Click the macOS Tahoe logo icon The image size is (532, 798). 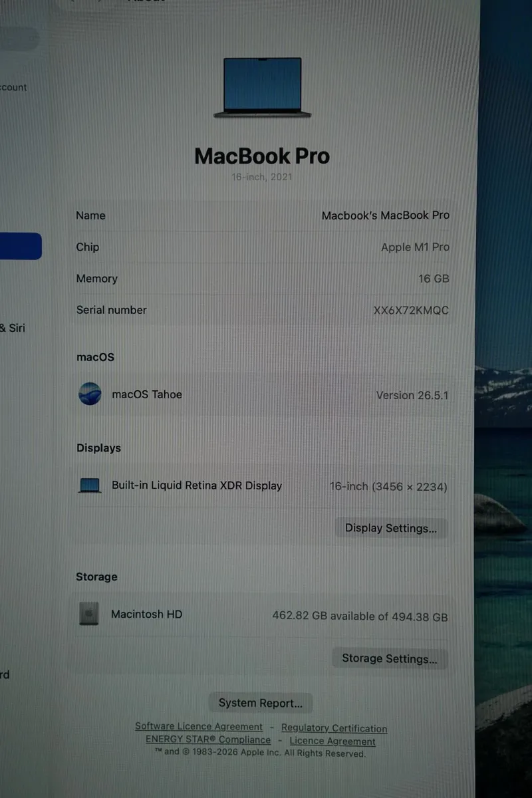[90, 394]
